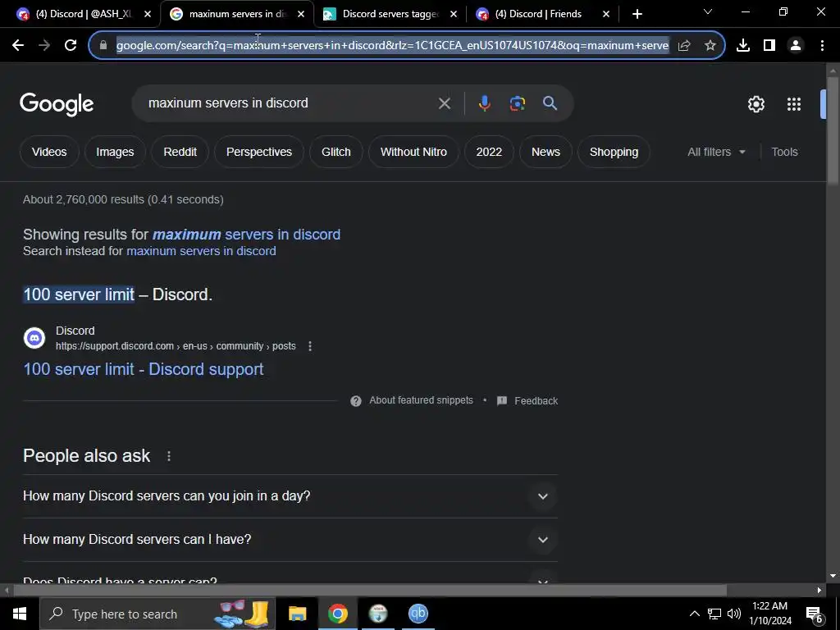Open the volume control in tray
The image size is (840, 630).
734,614
